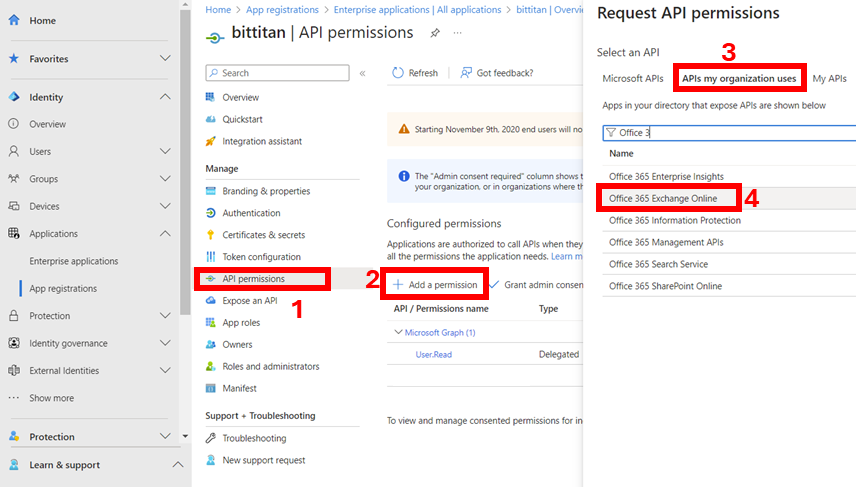This screenshot has width=856, height=487.
Task: Click the Favorites star icon
Action: click(14, 58)
